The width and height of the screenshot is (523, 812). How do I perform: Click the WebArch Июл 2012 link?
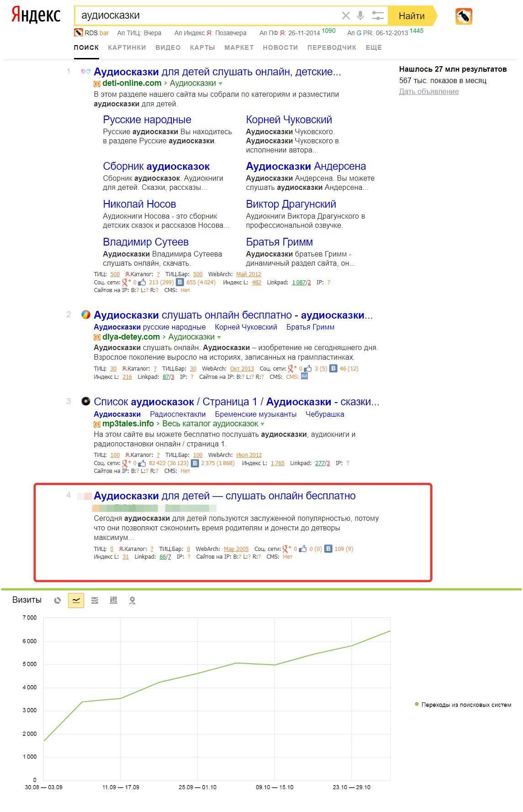pyautogui.click(x=249, y=455)
